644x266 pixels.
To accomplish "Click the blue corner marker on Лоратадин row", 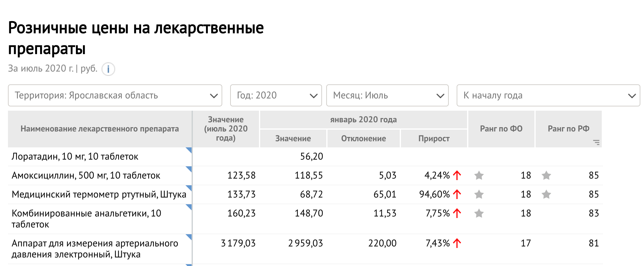I will (x=189, y=150).
